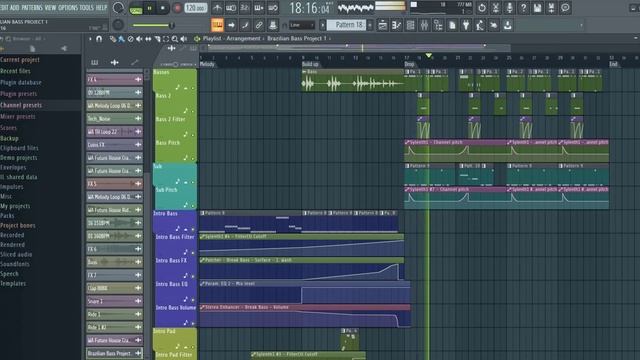
Task: Open the Browser view toolbar icon
Action: point(438,25)
